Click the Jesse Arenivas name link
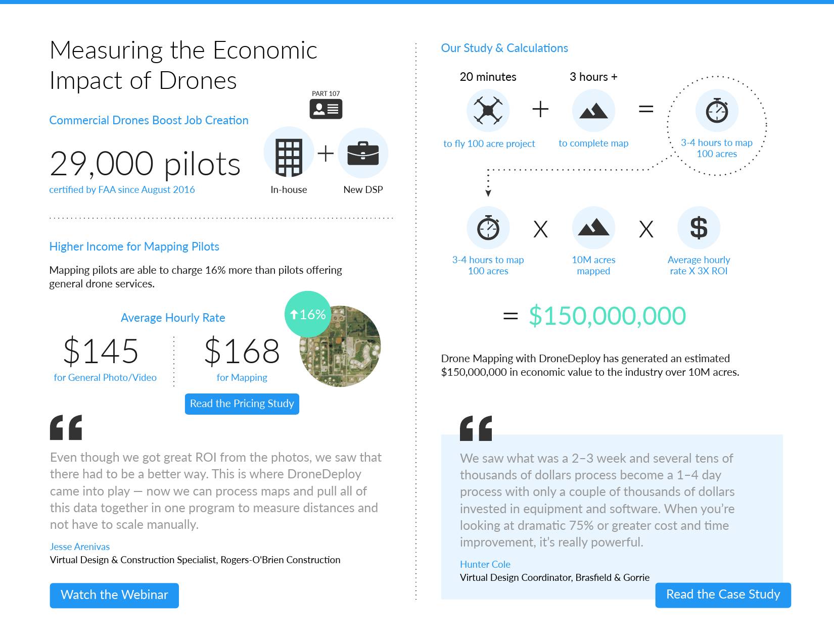The image size is (834, 644). pos(80,547)
